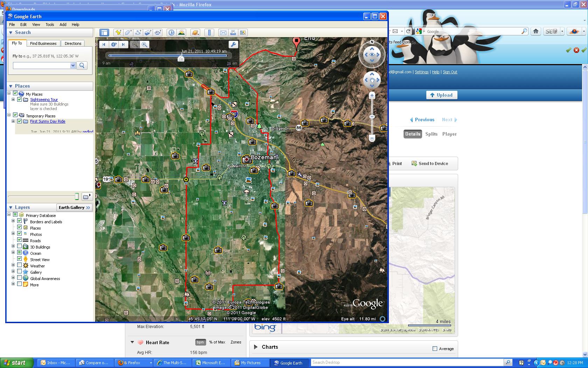This screenshot has height=368, width=588.
Task: Open the Tools menu
Action: pos(50,25)
